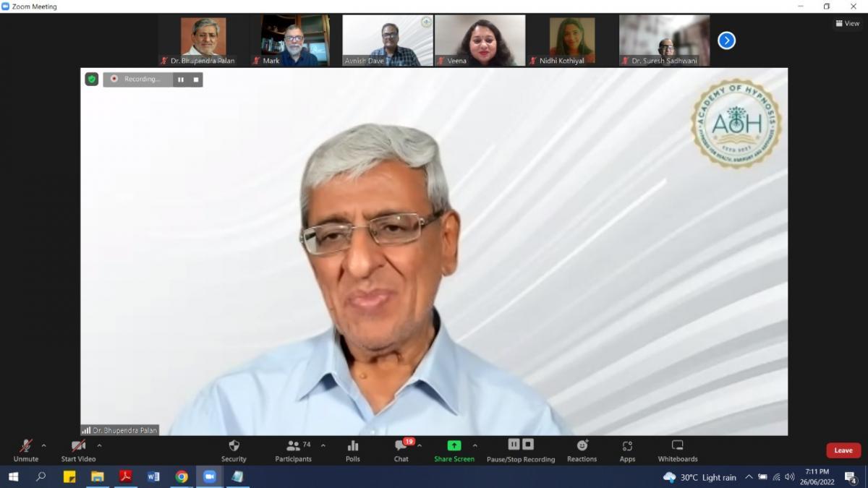This screenshot has width=868, height=488.
Task: Open the Participants panel
Action: tap(293, 450)
